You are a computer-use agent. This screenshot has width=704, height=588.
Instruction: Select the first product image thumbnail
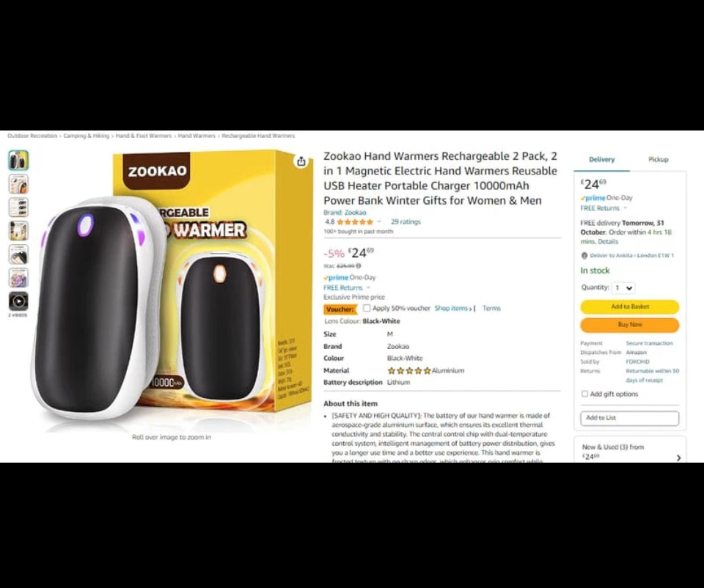[x=18, y=161]
